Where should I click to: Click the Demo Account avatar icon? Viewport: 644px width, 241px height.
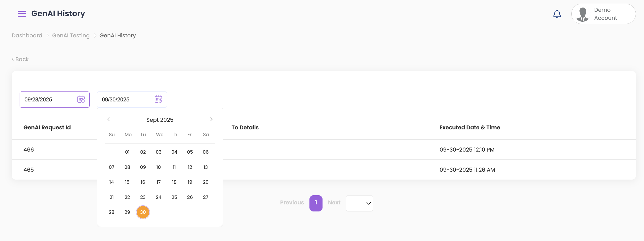[583, 14]
